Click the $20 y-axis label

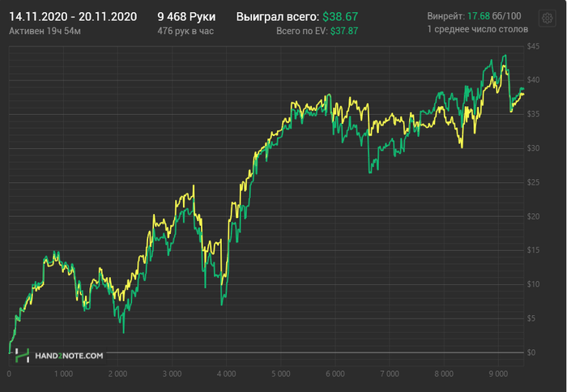tap(533, 216)
